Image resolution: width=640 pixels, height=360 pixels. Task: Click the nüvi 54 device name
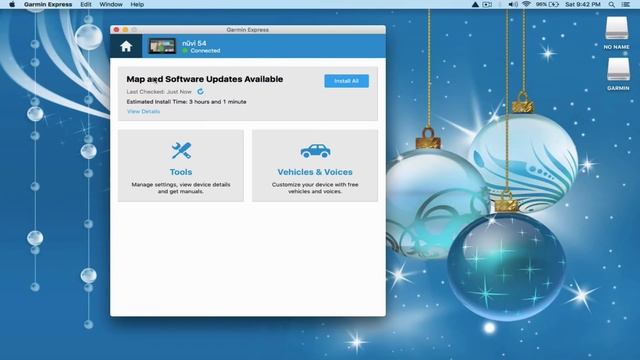(x=194, y=43)
